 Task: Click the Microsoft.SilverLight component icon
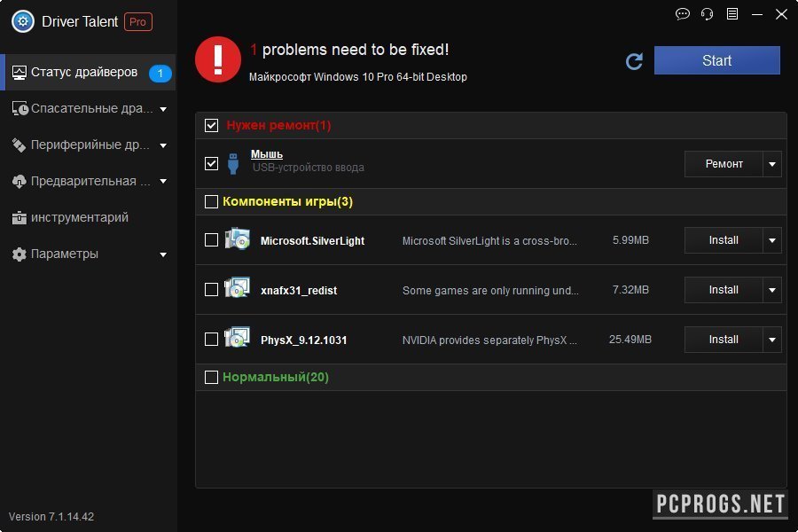pyautogui.click(x=238, y=240)
